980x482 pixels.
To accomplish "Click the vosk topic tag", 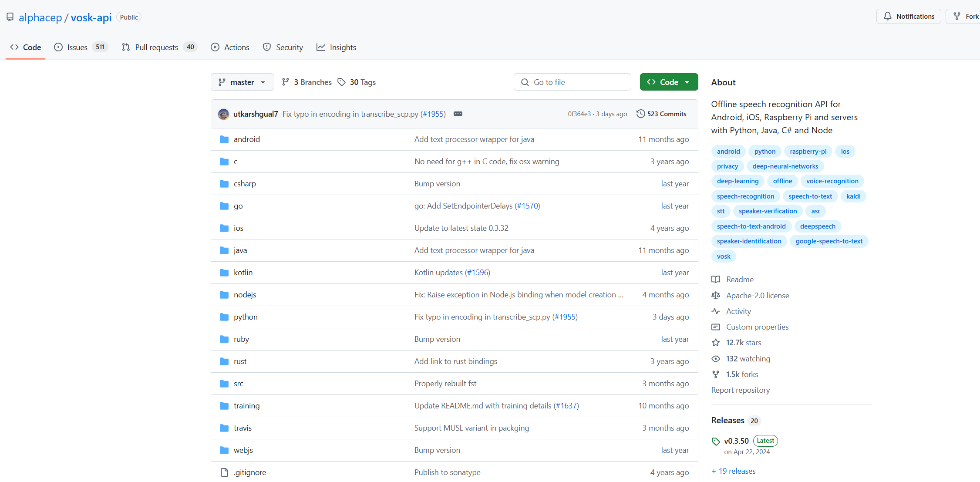I will click(724, 256).
